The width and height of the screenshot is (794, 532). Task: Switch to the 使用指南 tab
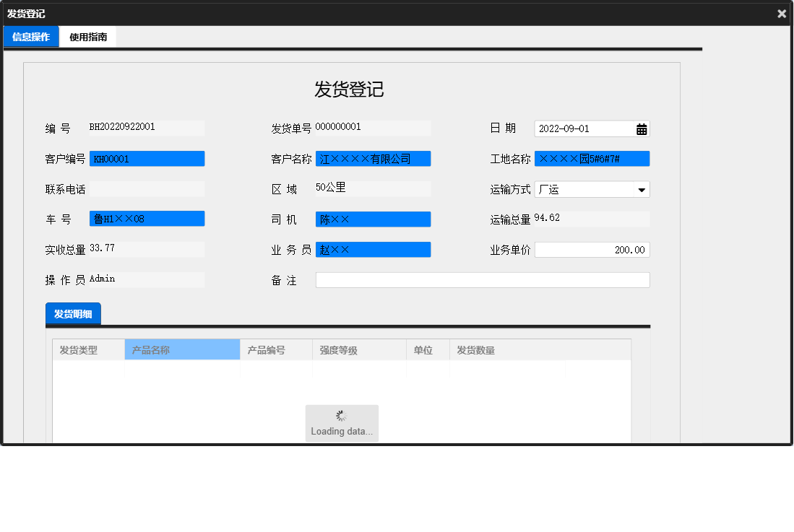[x=87, y=36]
